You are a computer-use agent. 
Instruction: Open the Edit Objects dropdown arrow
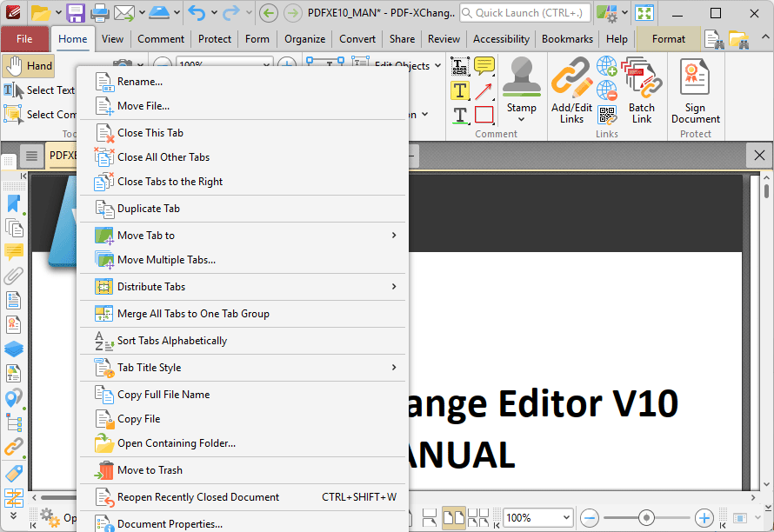[x=437, y=66]
